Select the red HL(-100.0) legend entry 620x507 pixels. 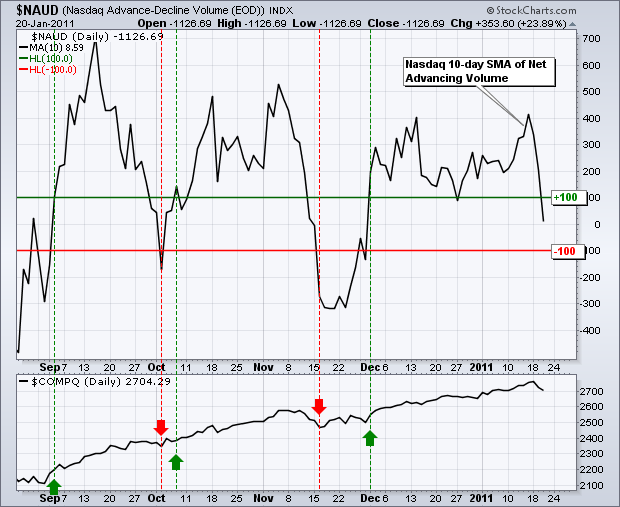tap(48, 70)
